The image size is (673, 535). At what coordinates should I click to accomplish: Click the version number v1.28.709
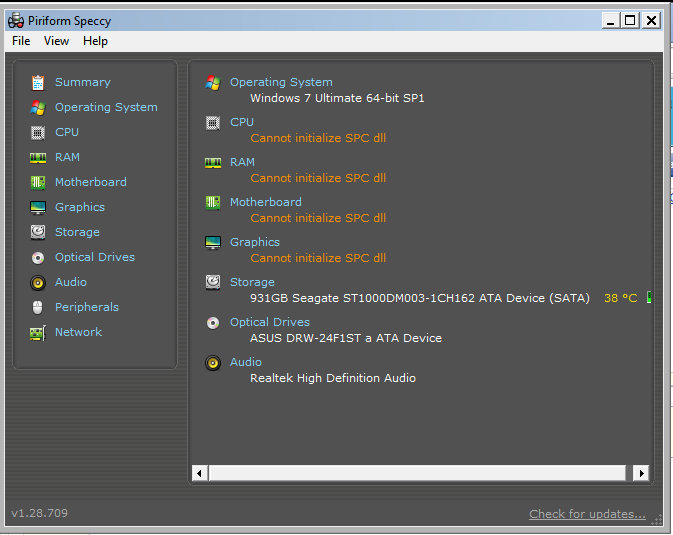point(39,513)
